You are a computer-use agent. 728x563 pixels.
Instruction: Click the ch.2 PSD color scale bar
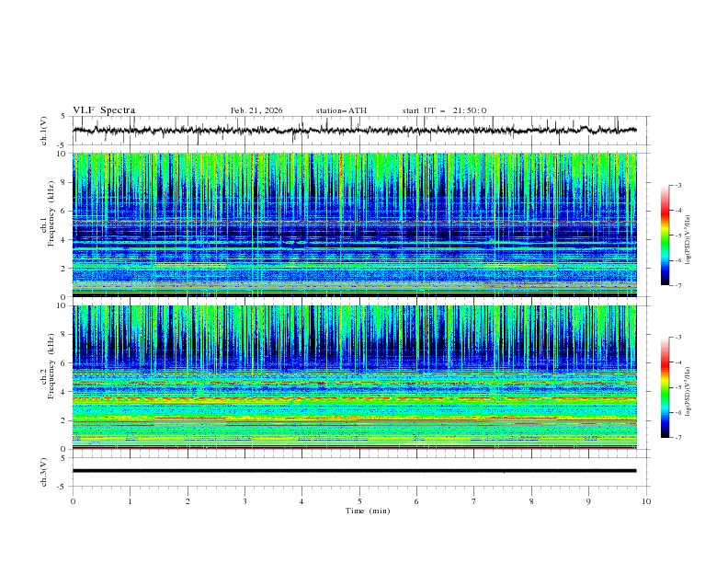pos(665,387)
